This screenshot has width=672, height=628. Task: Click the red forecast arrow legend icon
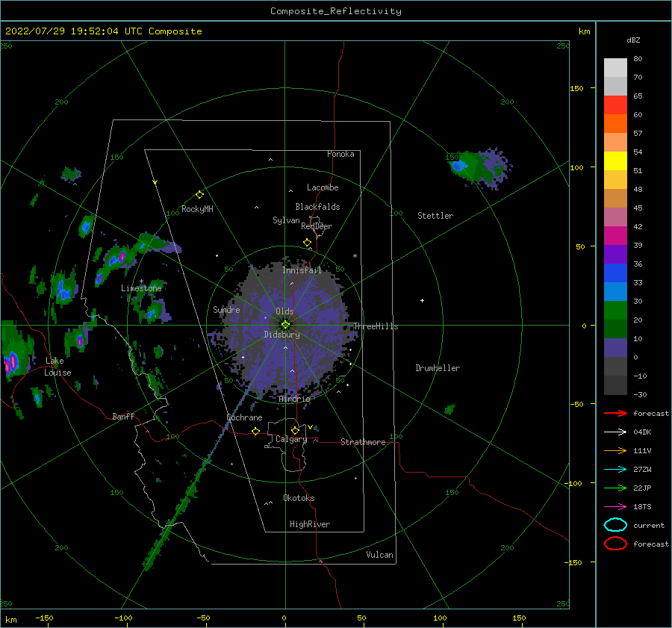click(x=615, y=413)
